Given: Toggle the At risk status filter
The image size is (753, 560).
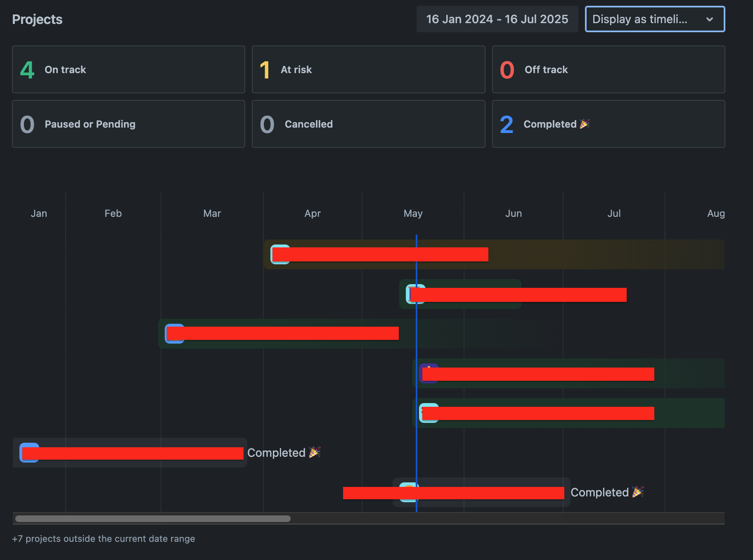Looking at the screenshot, I should [x=368, y=69].
